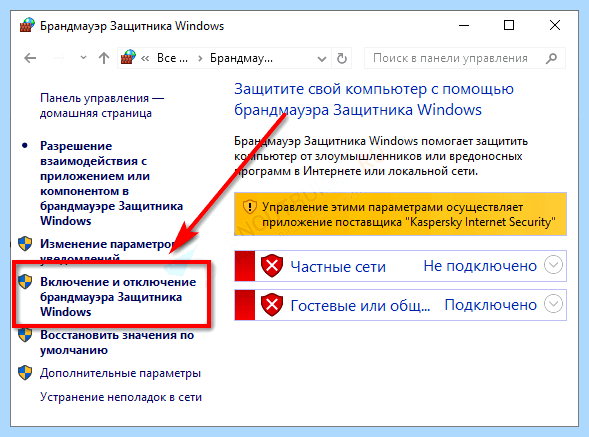Expand the 'Гостевые или общ...' section chevron
The width and height of the screenshot is (589, 437).
point(553,304)
